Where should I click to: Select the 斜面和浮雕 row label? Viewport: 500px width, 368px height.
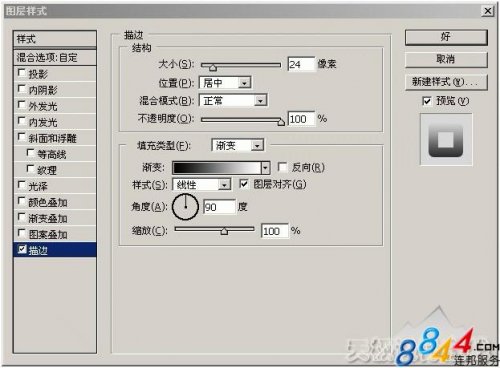click(53, 138)
